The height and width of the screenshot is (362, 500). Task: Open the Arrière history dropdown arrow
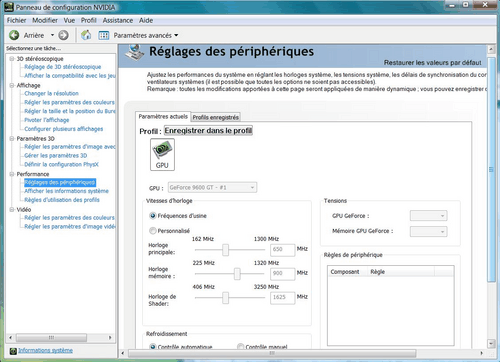(52, 35)
